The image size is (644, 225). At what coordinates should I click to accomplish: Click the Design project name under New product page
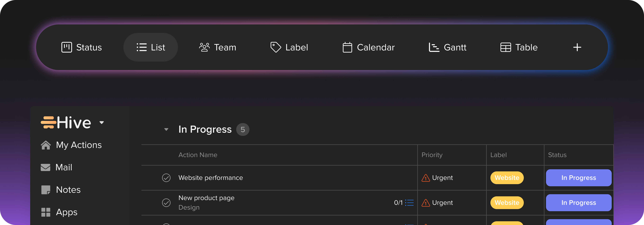pos(189,208)
